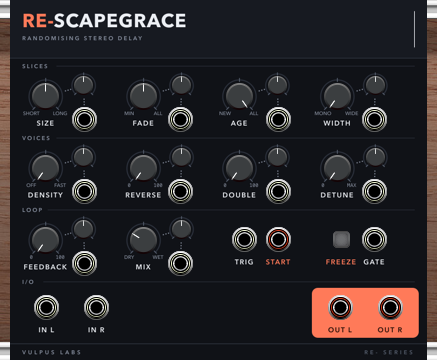Click the RANDOMISING STEREO DELAY subtitle
Viewport: 437px width, 360px height.
click(82, 38)
